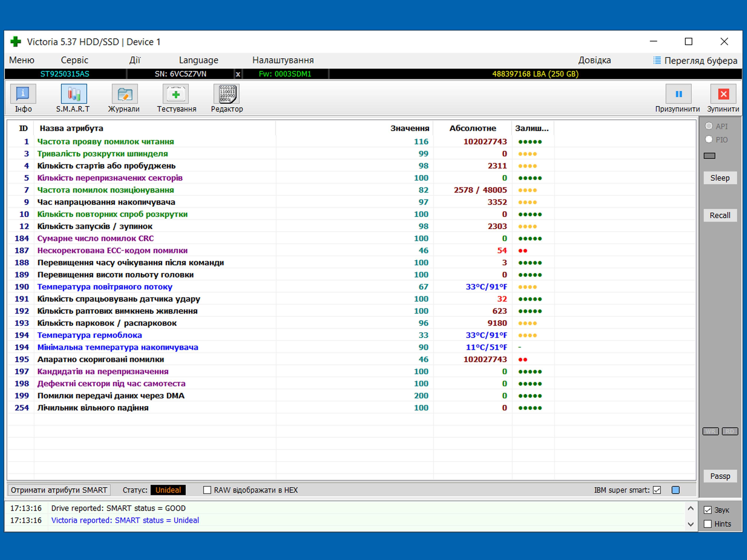Click the Перегляд буфера list icon
The width and height of the screenshot is (747, 560).
(657, 60)
